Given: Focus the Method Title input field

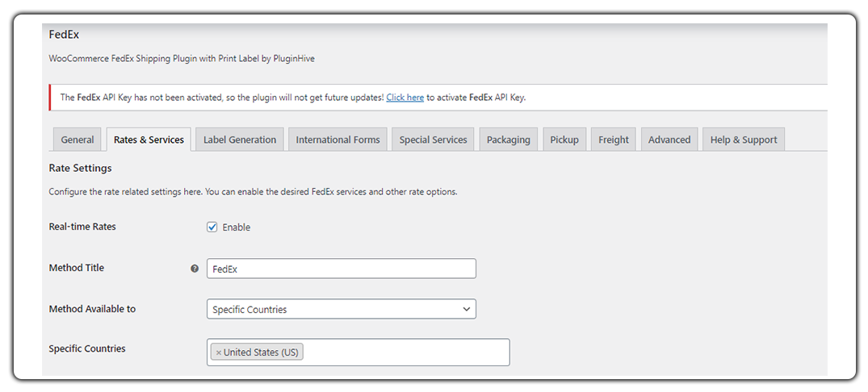Looking at the screenshot, I should click(x=341, y=269).
